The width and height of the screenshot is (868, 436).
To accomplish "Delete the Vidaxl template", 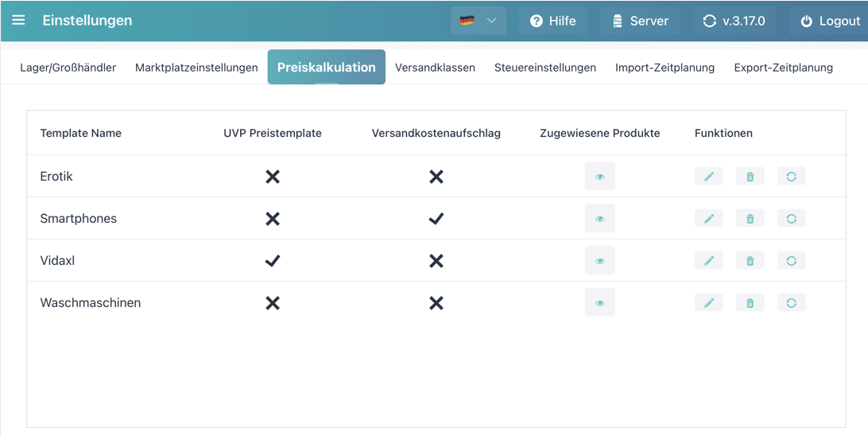I will 750,261.
